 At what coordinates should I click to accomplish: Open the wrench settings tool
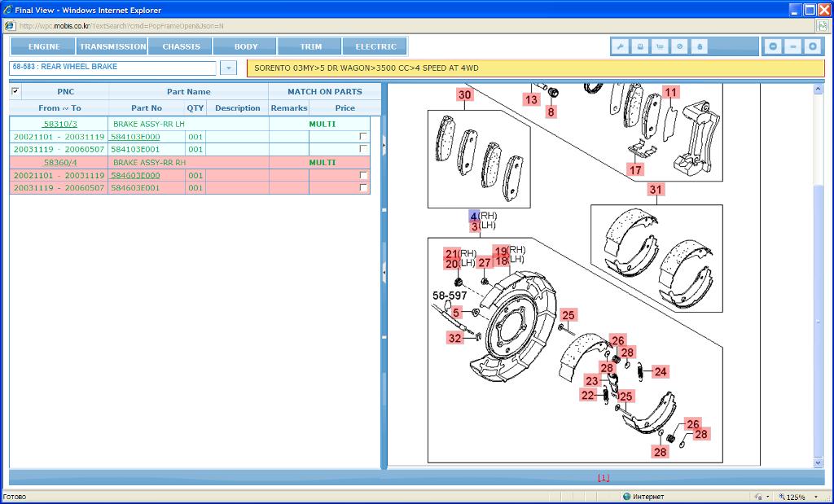621,46
